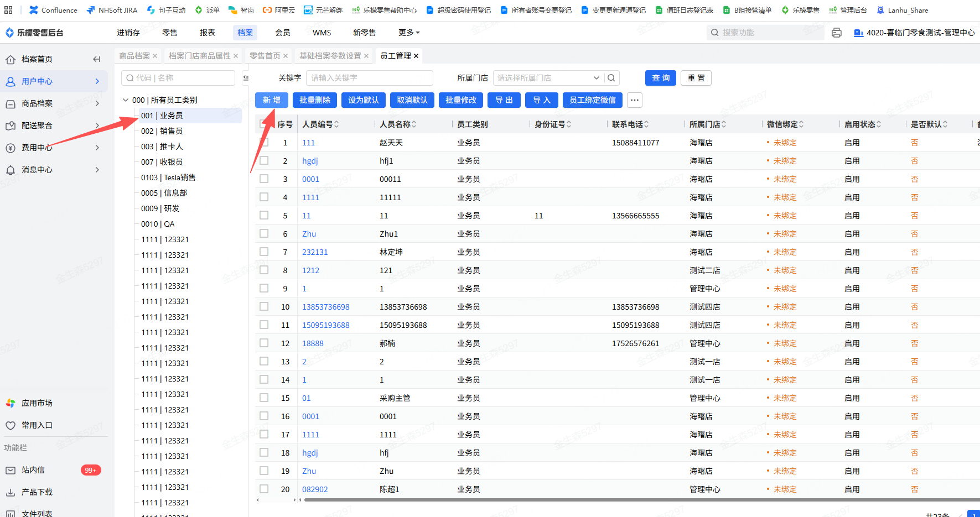Open the 零售 menu
Screen dimensions: 980x517
[x=170, y=33]
